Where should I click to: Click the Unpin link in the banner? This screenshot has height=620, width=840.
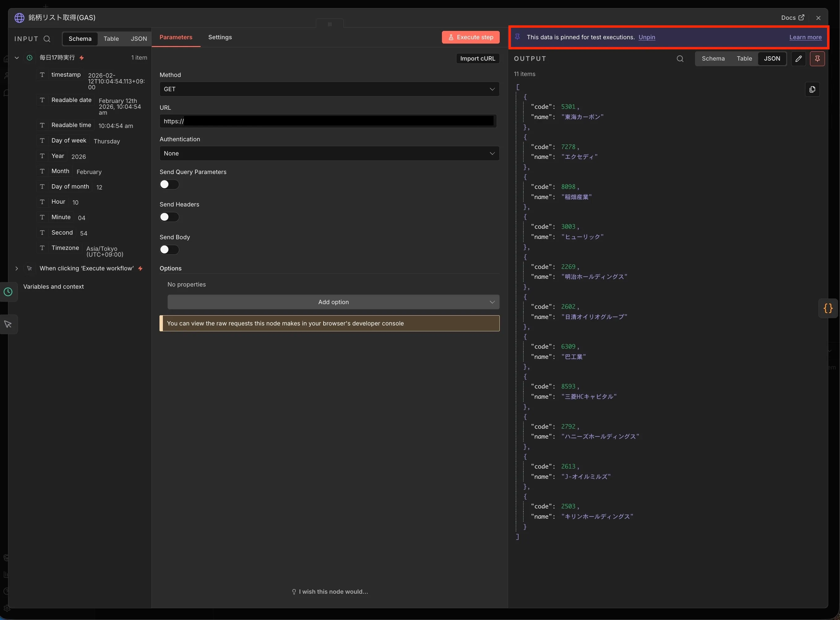point(647,37)
